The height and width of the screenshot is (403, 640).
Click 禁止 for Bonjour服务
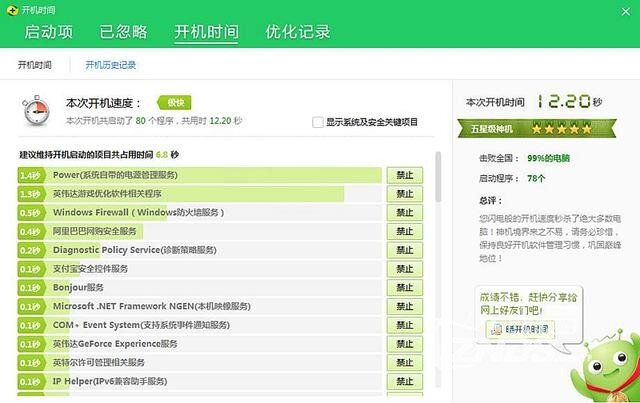pos(404,288)
